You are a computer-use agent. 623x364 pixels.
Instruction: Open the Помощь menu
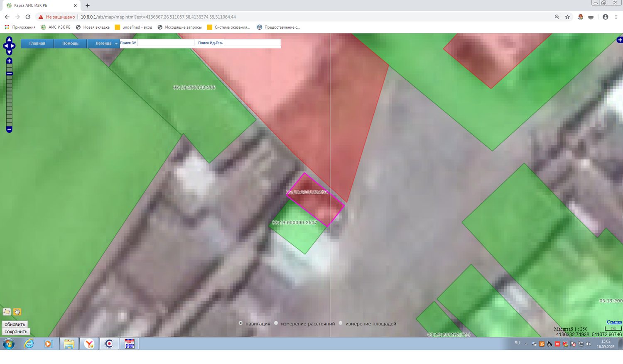(x=71, y=43)
